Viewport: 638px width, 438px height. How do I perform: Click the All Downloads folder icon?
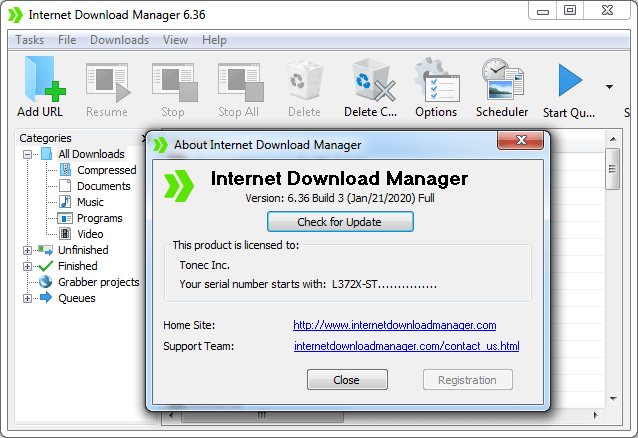point(47,154)
